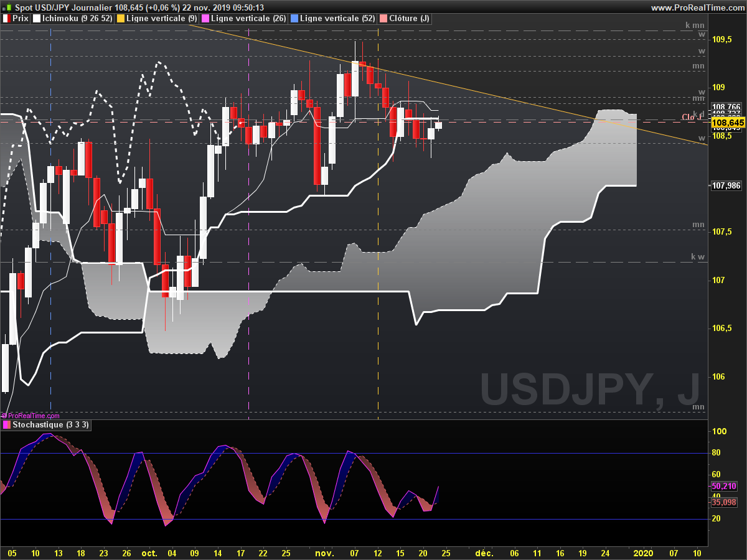This screenshot has height=560, width=747.
Task: Click the 2020 date axis label
Action: pyautogui.click(x=643, y=553)
